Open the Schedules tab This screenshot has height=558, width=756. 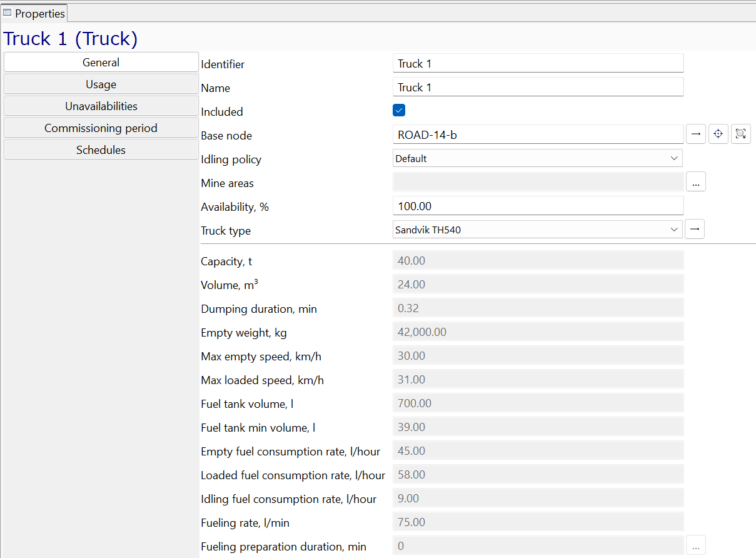tap(101, 150)
